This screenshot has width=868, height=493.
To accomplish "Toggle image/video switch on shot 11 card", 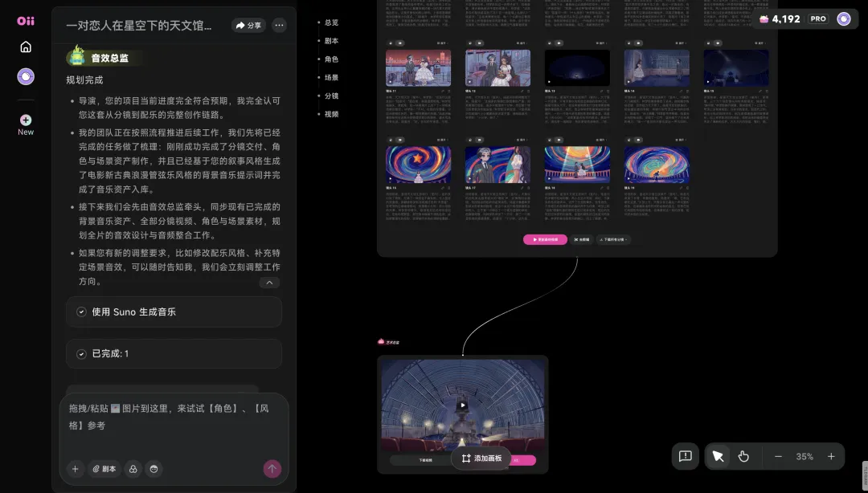I will pyautogui.click(x=395, y=43).
